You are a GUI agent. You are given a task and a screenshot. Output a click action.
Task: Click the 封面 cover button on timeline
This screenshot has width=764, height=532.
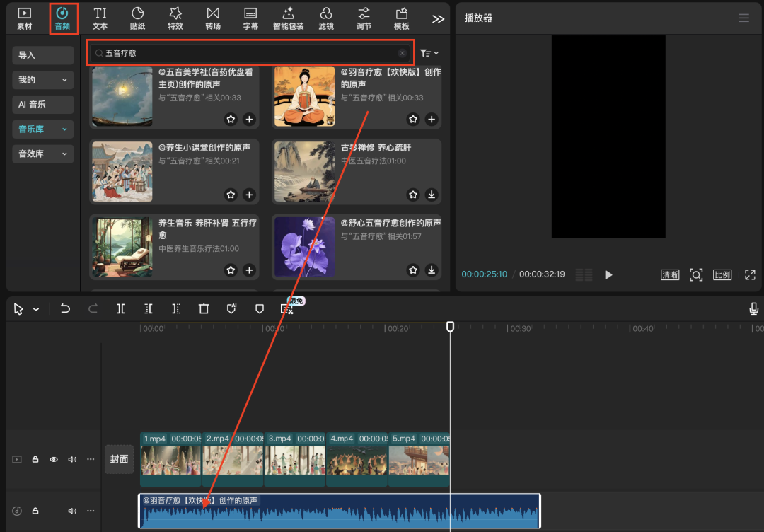pyautogui.click(x=119, y=459)
